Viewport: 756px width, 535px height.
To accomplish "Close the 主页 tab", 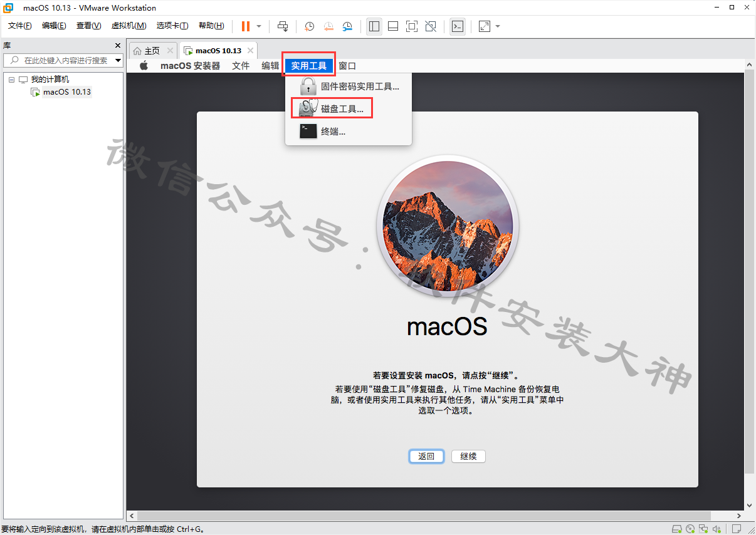I will 170,51.
